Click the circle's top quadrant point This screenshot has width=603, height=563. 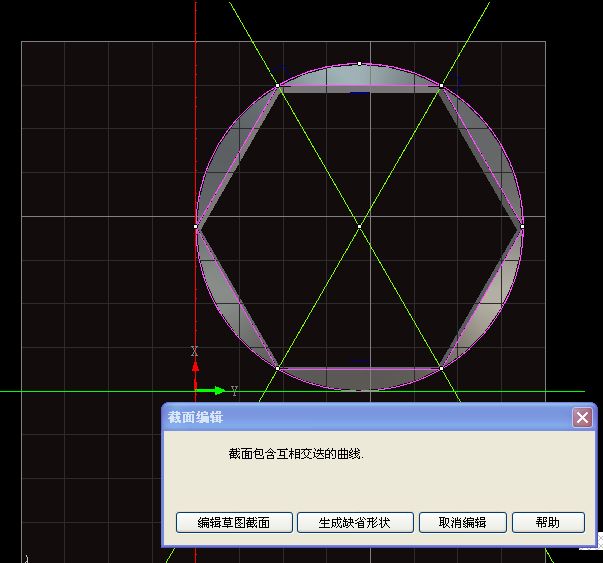click(x=360, y=64)
